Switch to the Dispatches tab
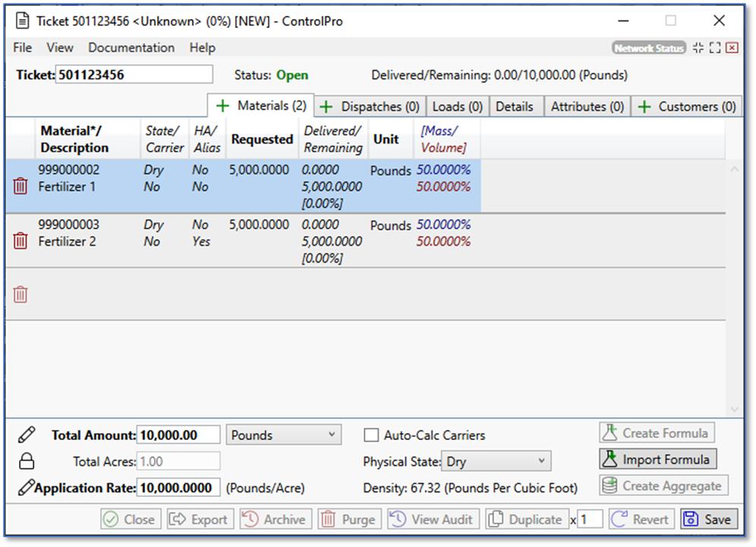Screen dimensions: 756x547 click(370, 107)
